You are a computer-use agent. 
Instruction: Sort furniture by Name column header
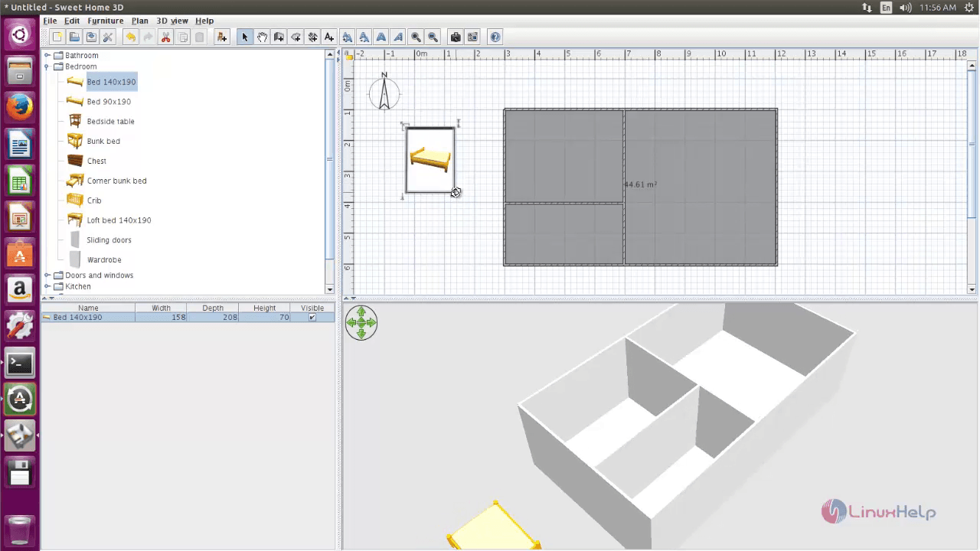88,308
